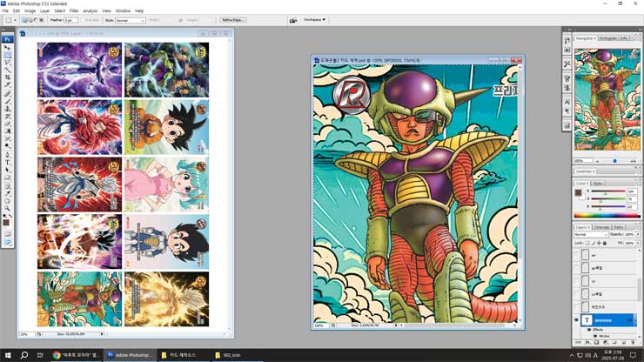Screen dimensions: 644x362
Task: Toggle the Effects visibility eye
Action: click(590, 330)
